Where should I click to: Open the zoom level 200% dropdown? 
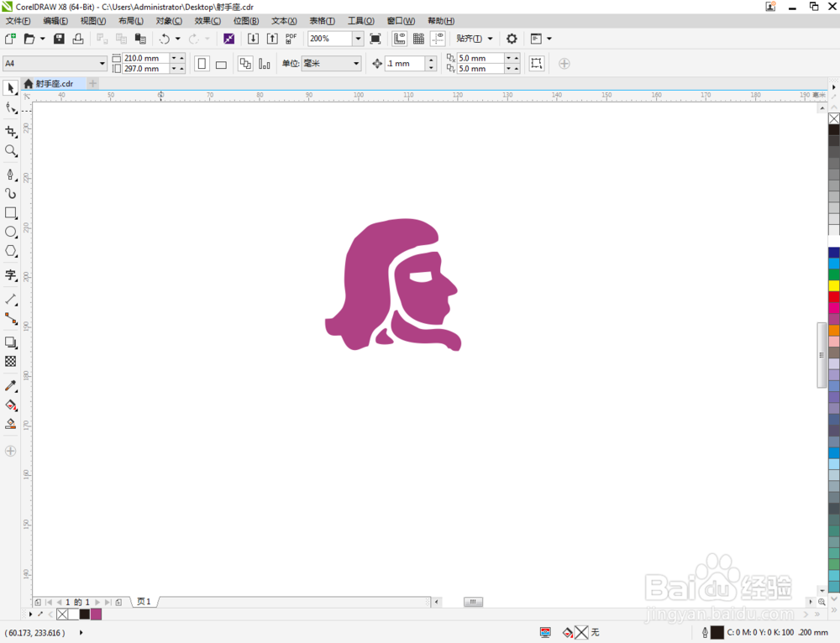click(358, 39)
